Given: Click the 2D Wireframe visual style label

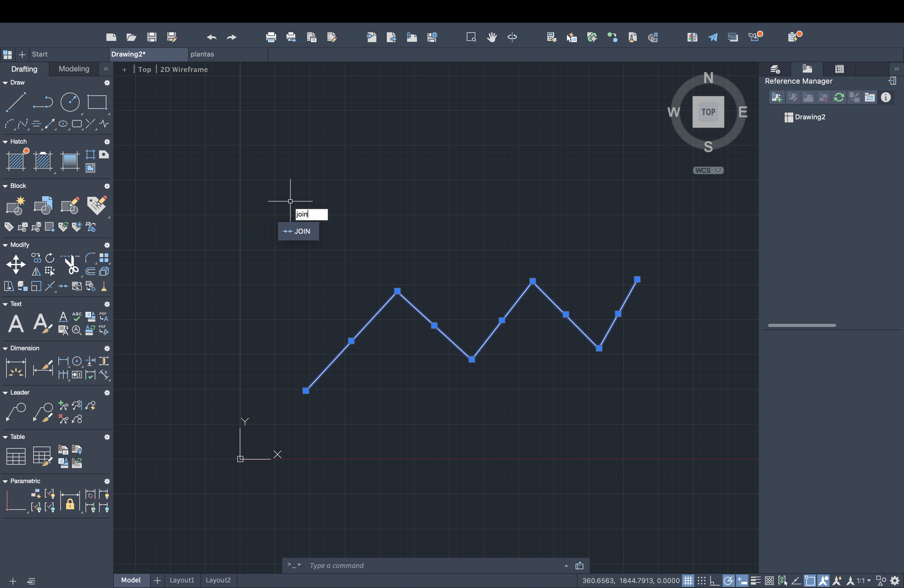Looking at the screenshot, I should 184,70.
